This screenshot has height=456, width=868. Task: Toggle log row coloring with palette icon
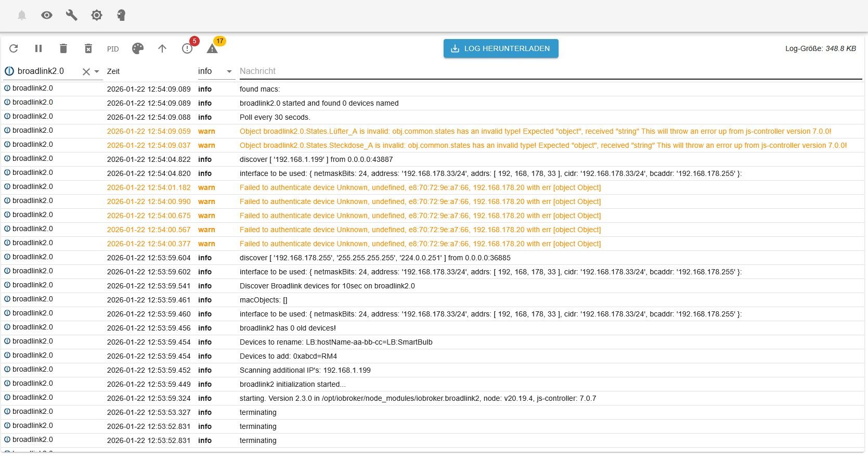137,48
